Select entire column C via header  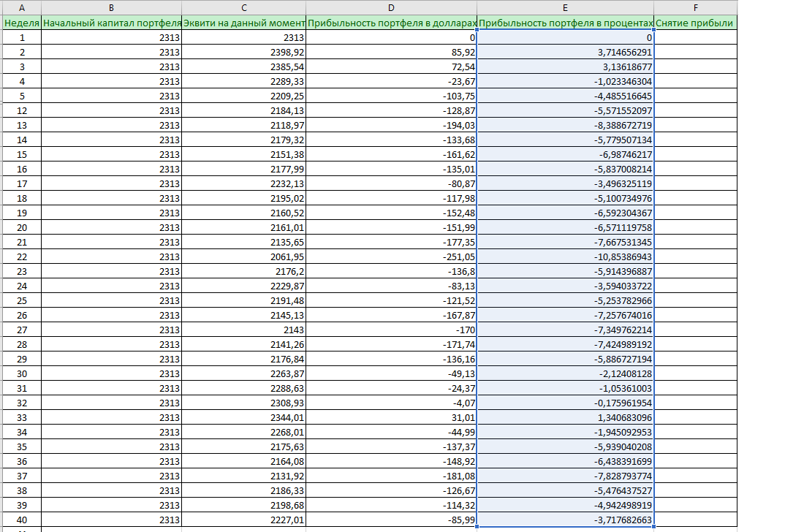pos(243,7)
